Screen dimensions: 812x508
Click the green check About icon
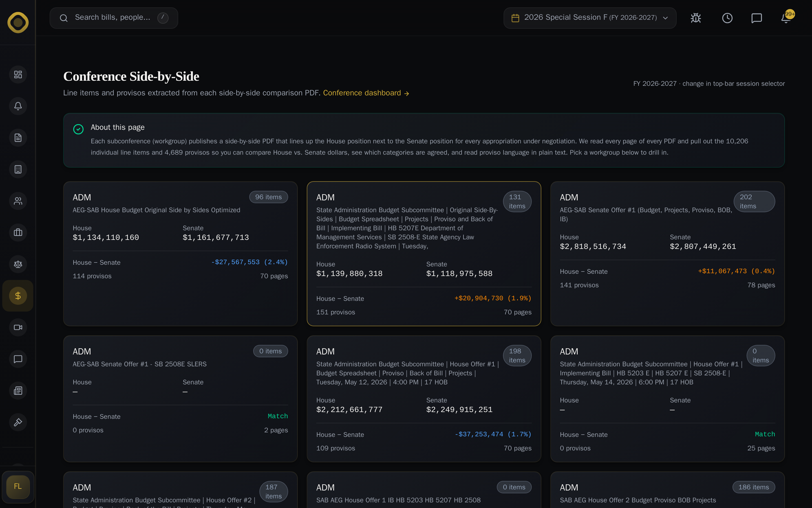coord(78,129)
